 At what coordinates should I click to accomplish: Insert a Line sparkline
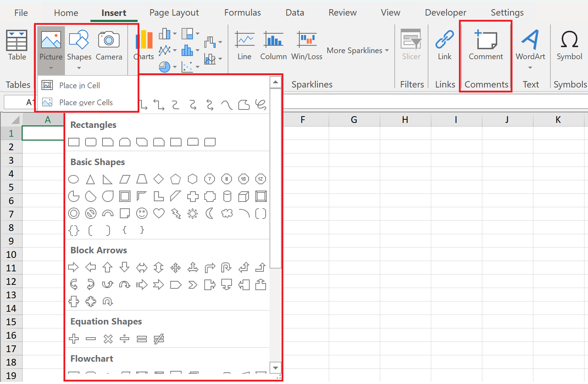(244, 45)
